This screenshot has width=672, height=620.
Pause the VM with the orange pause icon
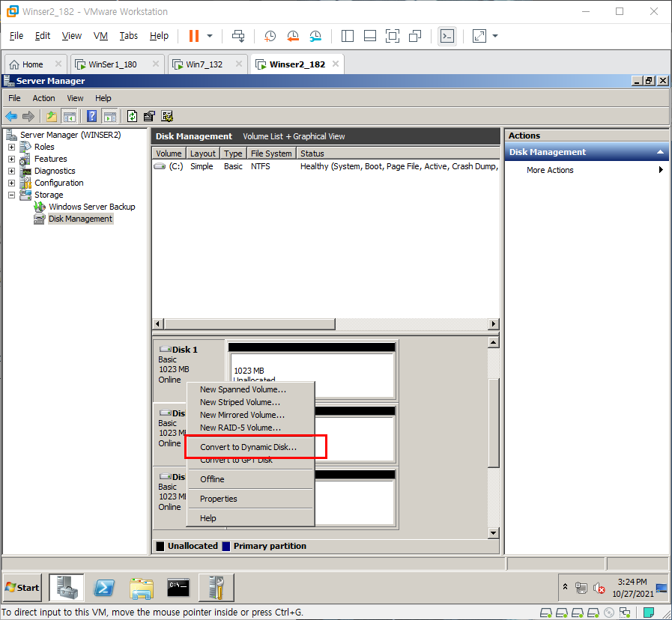(x=194, y=36)
